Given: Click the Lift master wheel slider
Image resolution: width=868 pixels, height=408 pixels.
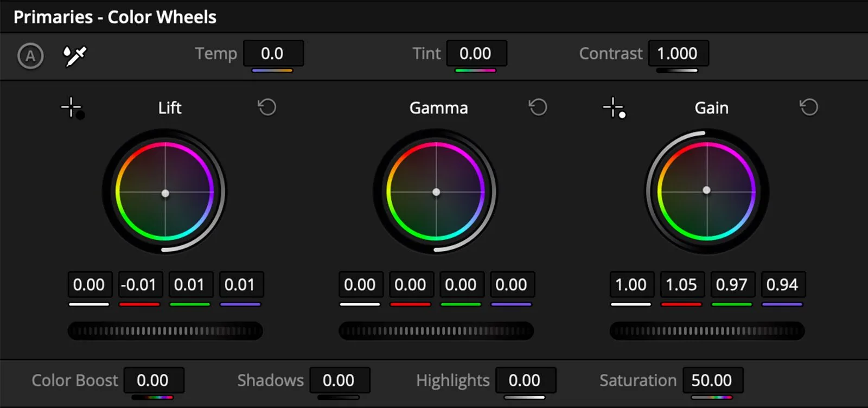Looking at the screenshot, I should click(x=165, y=331).
